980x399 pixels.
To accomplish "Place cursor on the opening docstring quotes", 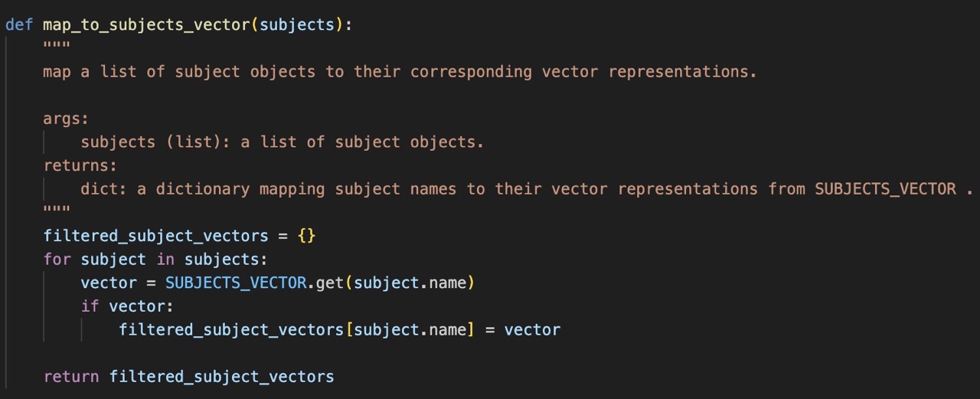I will pos(57,47).
